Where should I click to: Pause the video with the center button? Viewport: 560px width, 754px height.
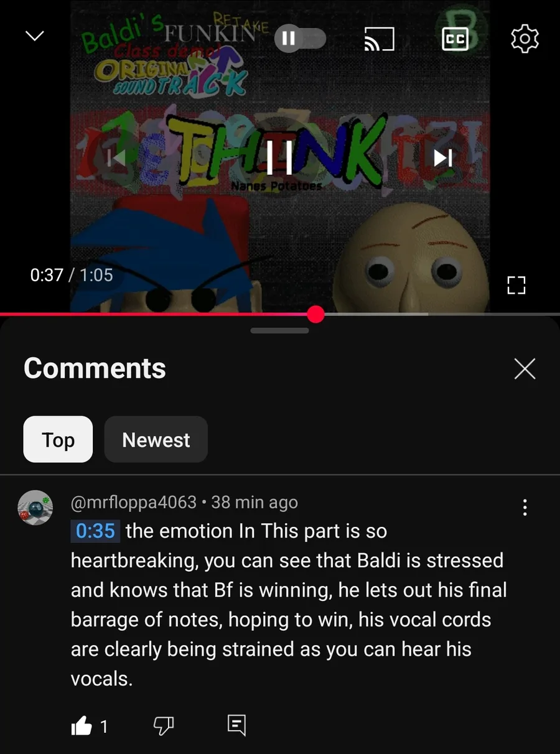click(279, 157)
